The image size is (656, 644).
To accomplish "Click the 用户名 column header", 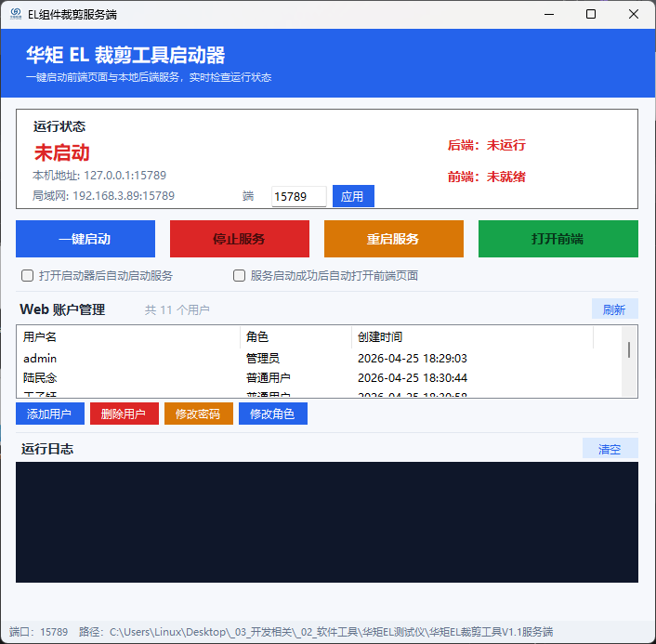I will tap(128, 336).
